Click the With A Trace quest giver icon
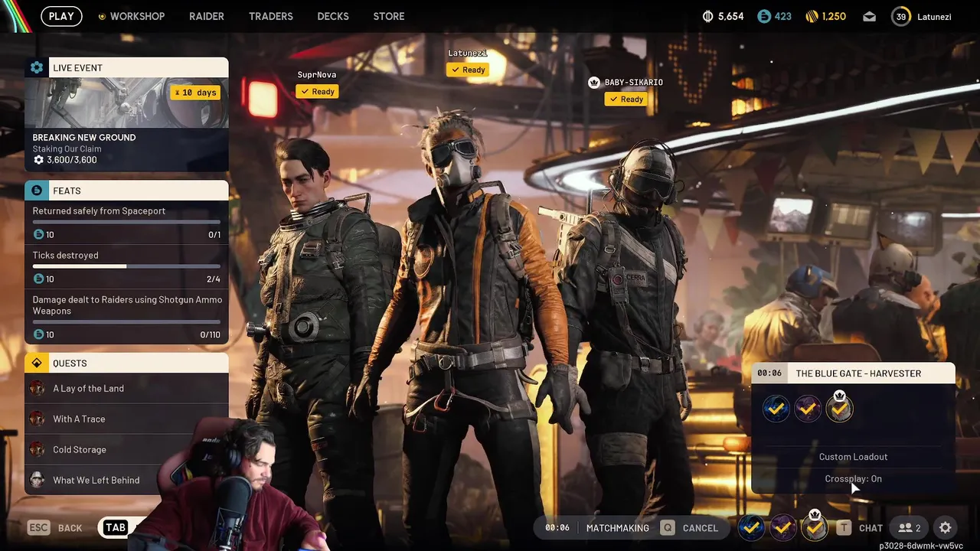 coord(37,419)
